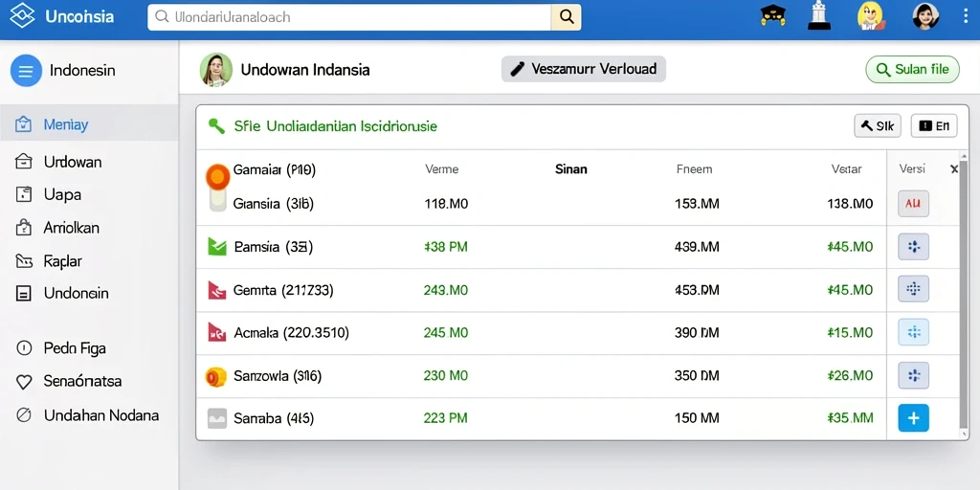
Task: Click the user avatar at far right of header
Action: pos(925,15)
